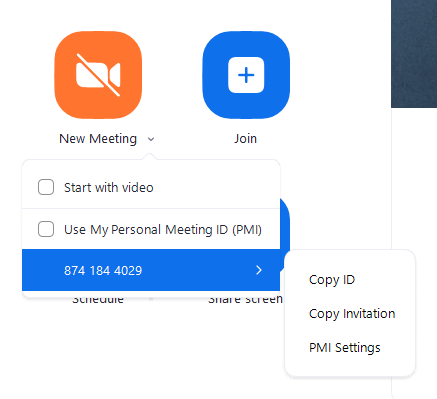Check Use My Personal Meeting ID (PMI)
The height and width of the screenshot is (399, 437).
click(46, 229)
